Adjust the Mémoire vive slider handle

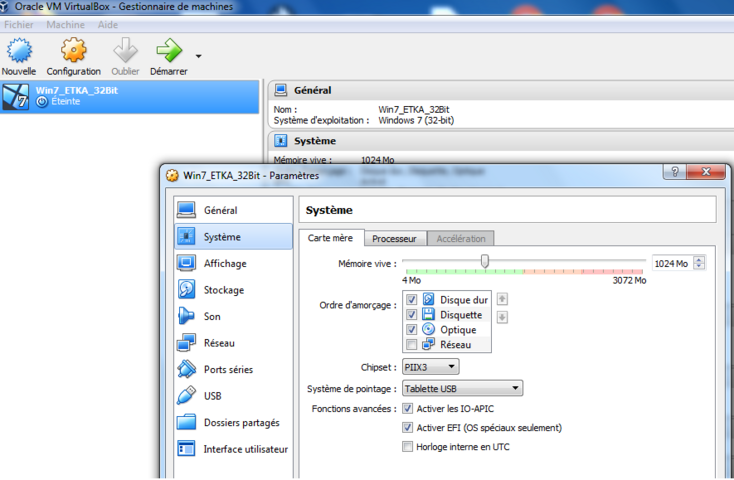point(485,261)
